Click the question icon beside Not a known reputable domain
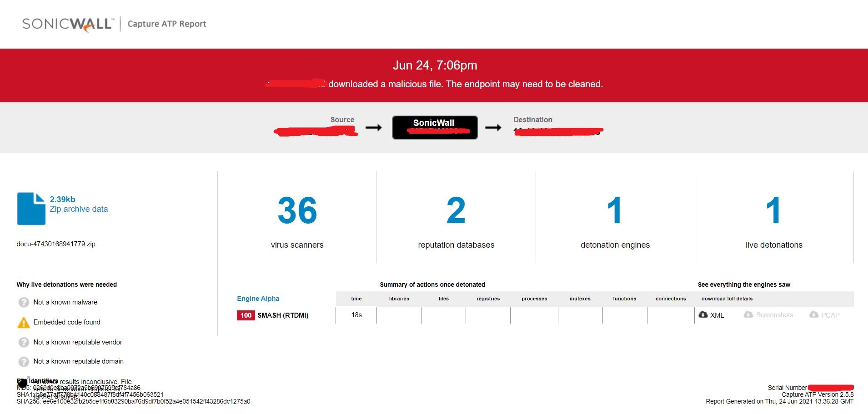 (24, 361)
